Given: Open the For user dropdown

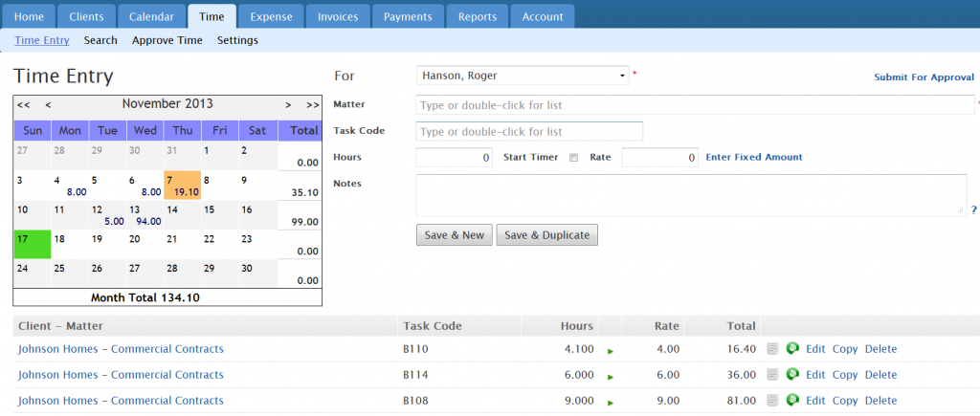Looking at the screenshot, I should 523,76.
